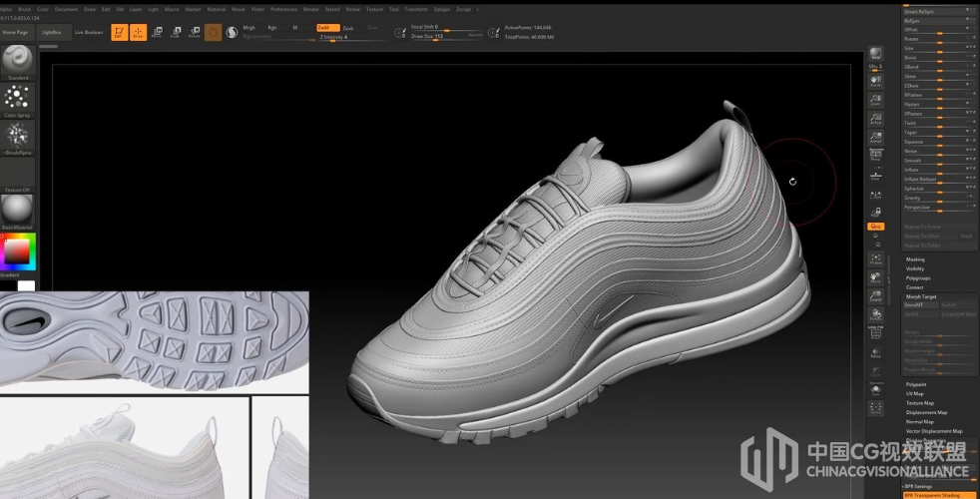
Task: Click the Zoom canvas icon
Action: [x=875, y=100]
